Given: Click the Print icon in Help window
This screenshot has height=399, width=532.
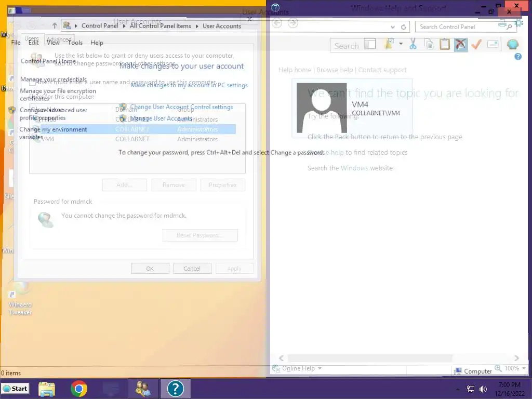Looking at the screenshot, I should coord(502,23).
